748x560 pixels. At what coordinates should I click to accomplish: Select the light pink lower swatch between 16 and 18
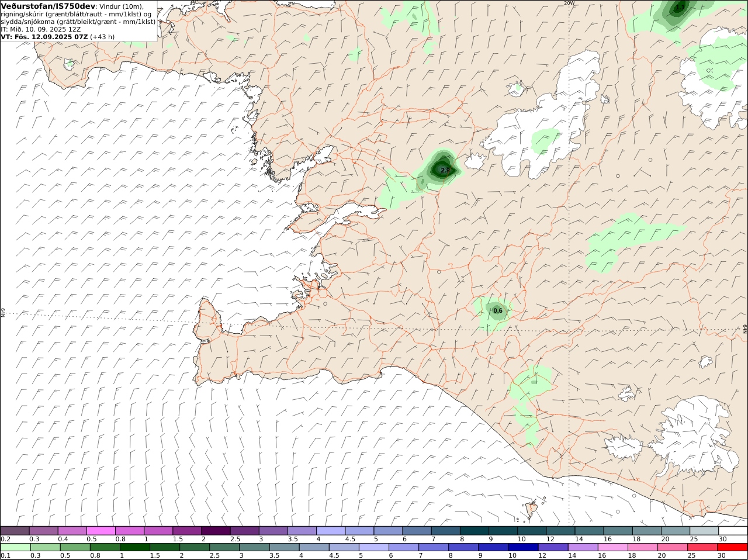coord(612,547)
